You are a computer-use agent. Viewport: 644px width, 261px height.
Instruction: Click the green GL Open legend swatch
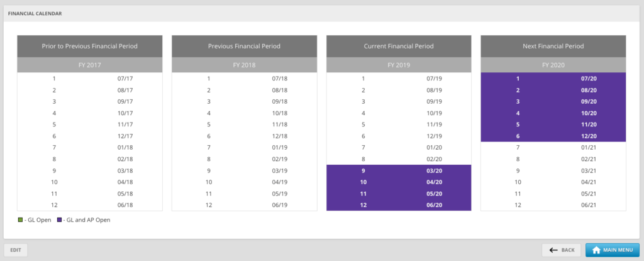pos(19,220)
